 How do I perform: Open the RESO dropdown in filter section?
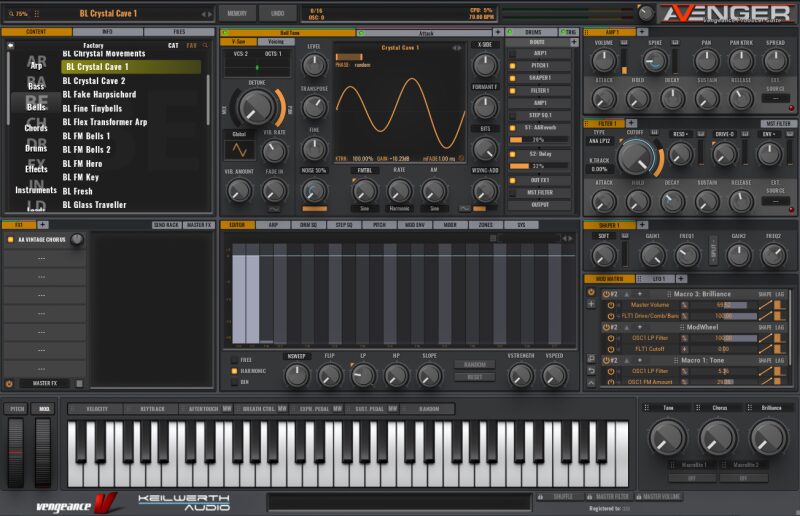(680, 133)
